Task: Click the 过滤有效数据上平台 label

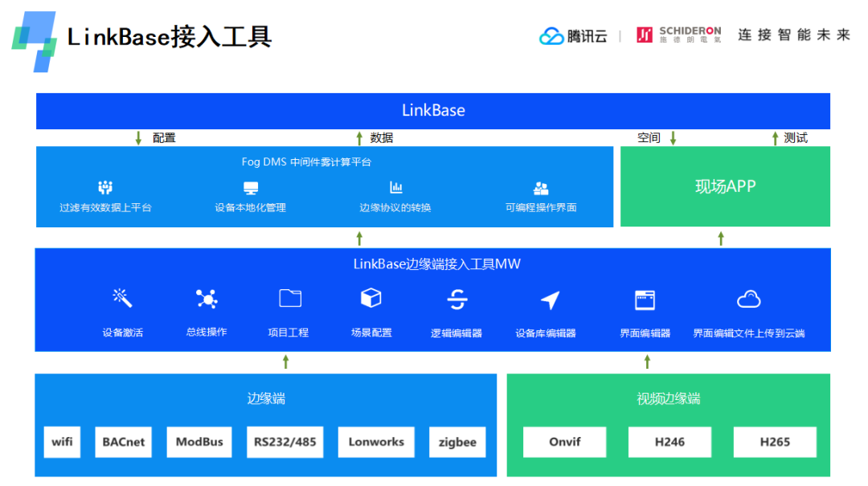Action: coord(106,207)
